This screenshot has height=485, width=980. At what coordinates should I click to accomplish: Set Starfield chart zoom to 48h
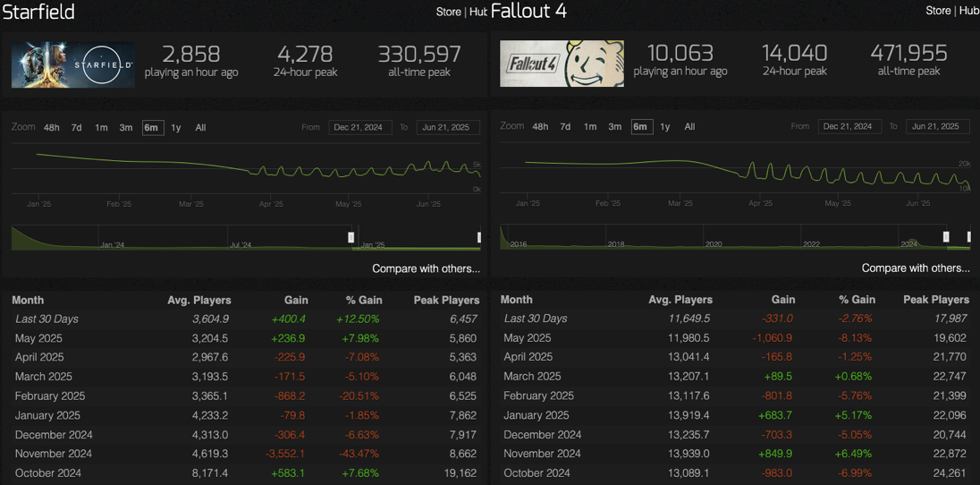pyautogui.click(x=52, y=128)
